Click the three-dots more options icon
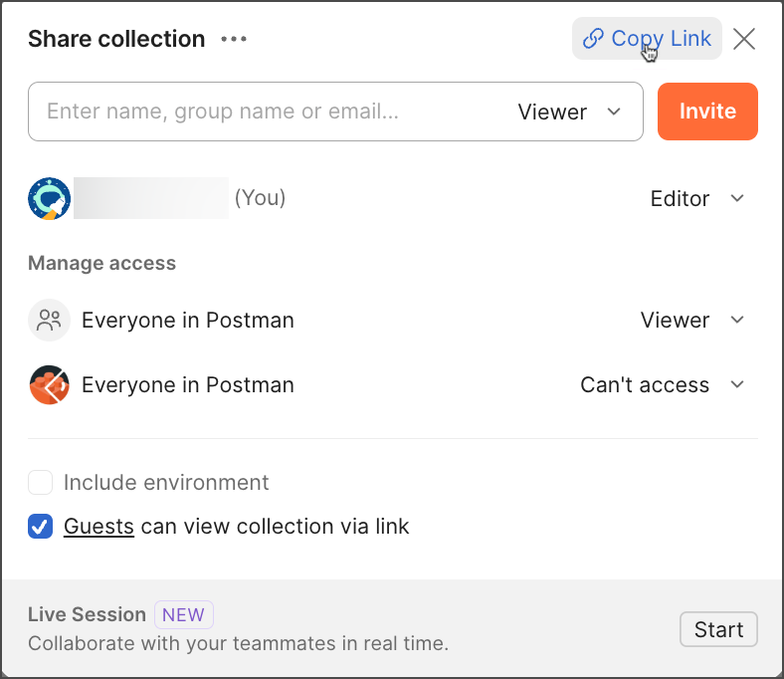784x679 pixels. [x=234, y=40]
